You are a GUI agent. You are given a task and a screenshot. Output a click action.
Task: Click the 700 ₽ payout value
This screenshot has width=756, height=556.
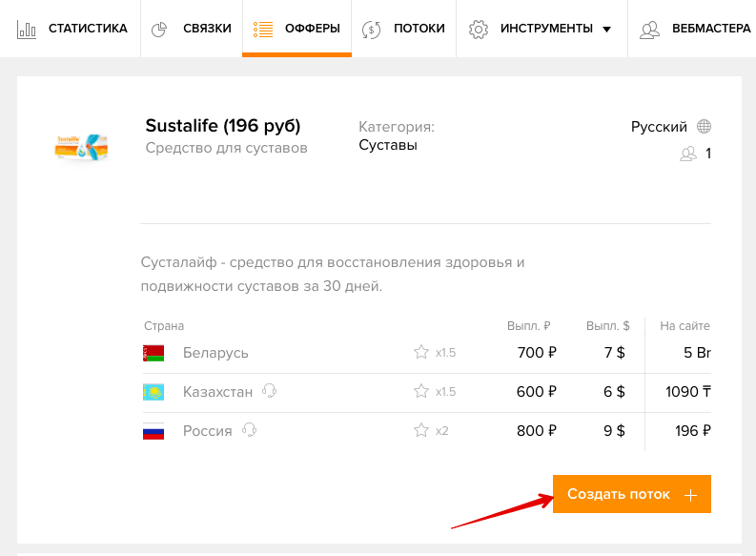537,353
